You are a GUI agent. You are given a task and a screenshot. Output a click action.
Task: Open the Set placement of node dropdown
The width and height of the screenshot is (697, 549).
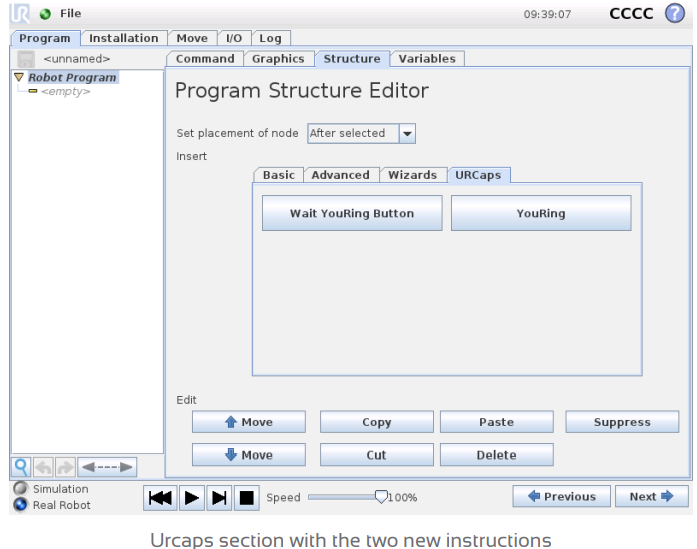[361, 133]
